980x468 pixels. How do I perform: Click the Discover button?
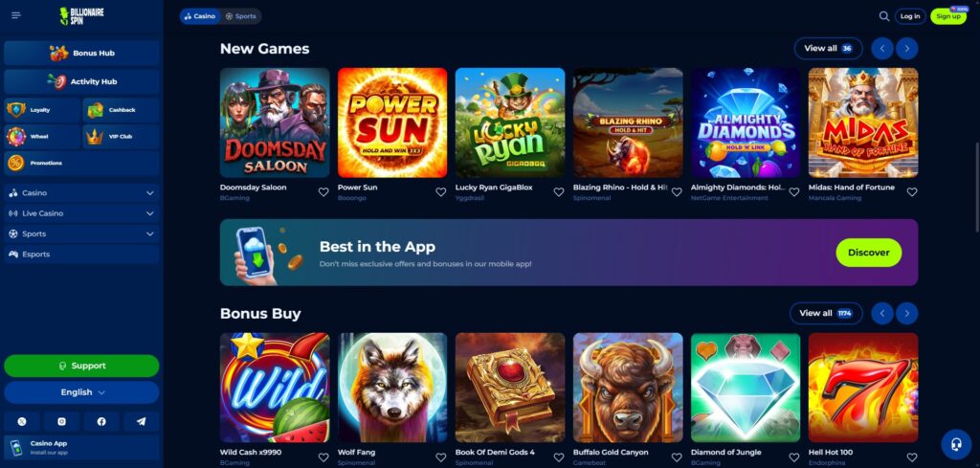pyautogui.click(x=868, y=253)
